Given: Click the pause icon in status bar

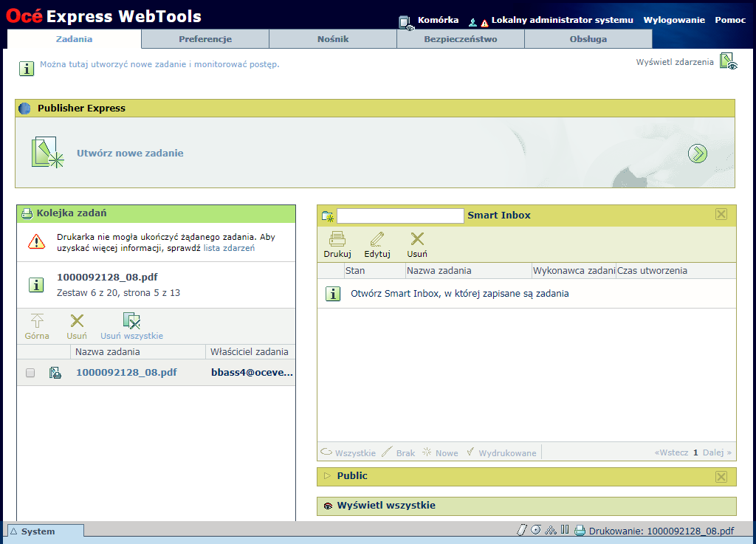Looking at the screenshot, I should 565,530.
